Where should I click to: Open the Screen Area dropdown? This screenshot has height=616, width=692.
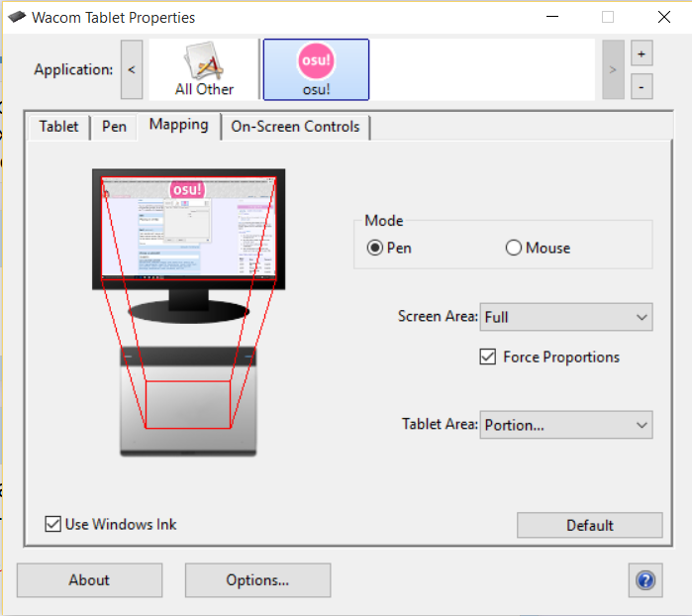566,317
